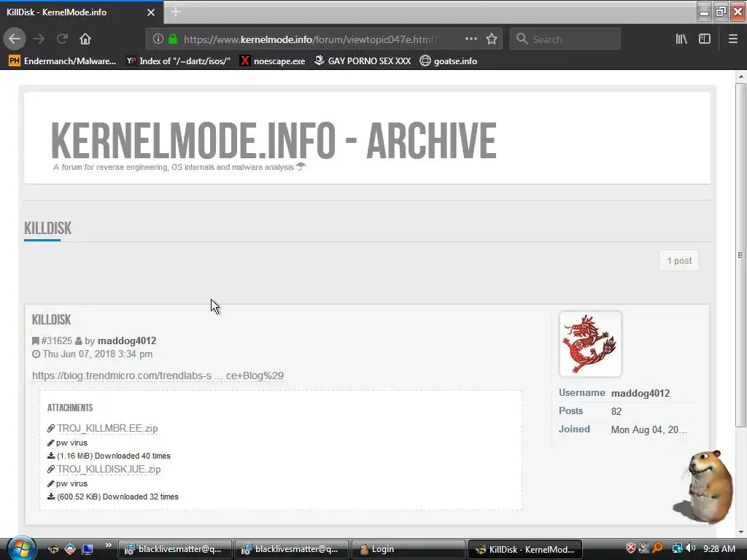This screenshot has width=747, height=560.
Task: Click the 1 post counter button
Action: pos(679,260)
